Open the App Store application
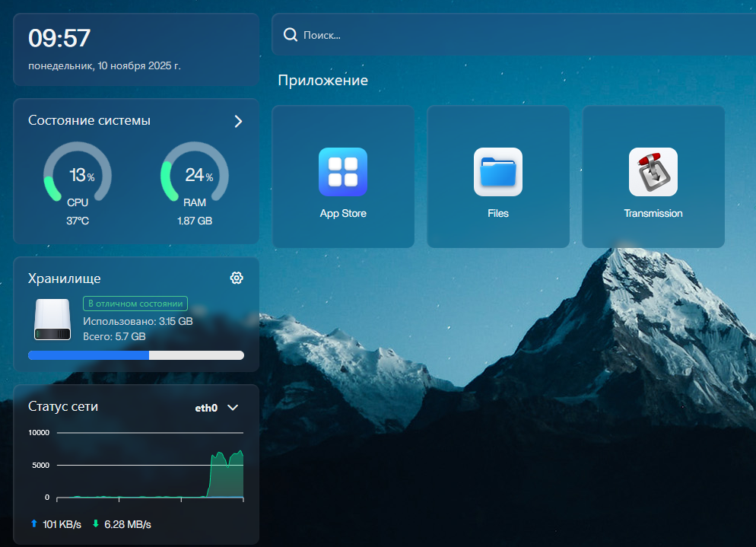The image size is (756, 547). (343, 177)
